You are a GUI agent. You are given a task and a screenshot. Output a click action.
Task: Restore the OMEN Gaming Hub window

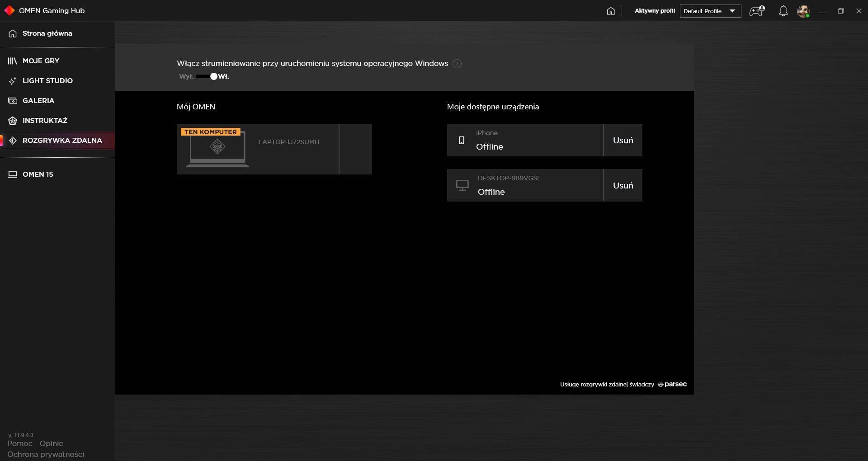(x=841, y=11)
